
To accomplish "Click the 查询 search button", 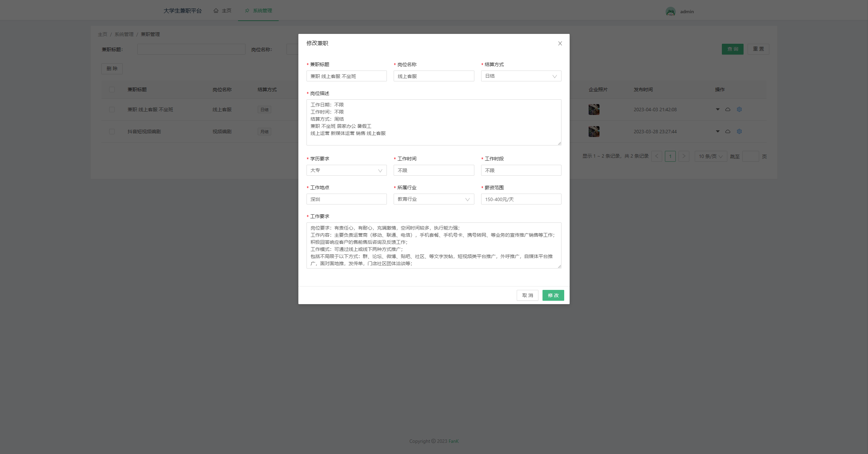I will 732,49.
